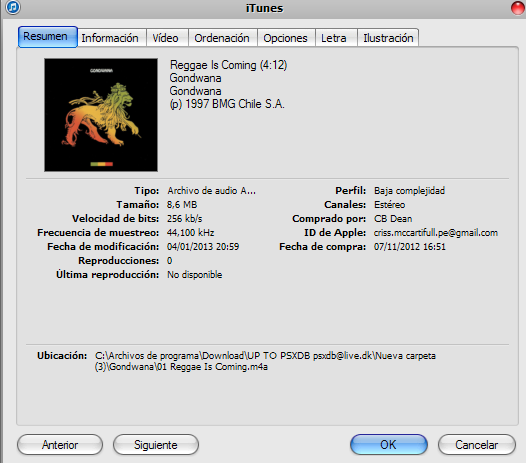Click the Canales value 'Estéreo'
Viewport: 526px width, 463px height.
(x=390, y=205)
